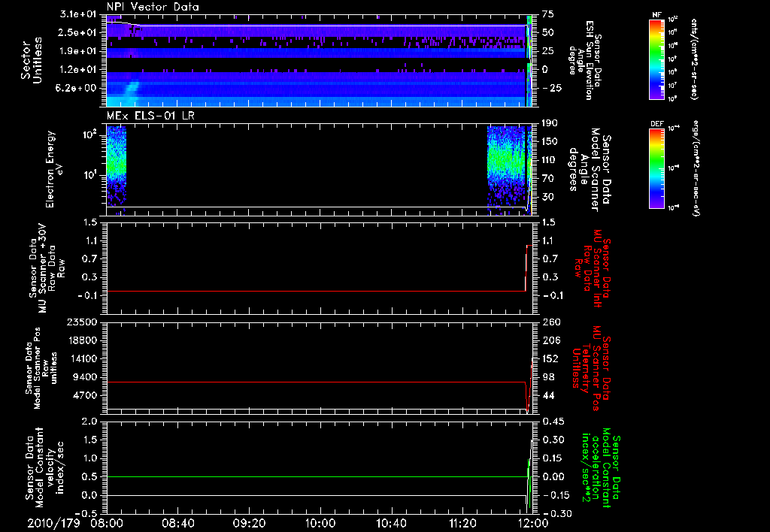Click the NPI Vector Data panel title
This screenshot has width=770, height=532.
(x=153, y=7)
